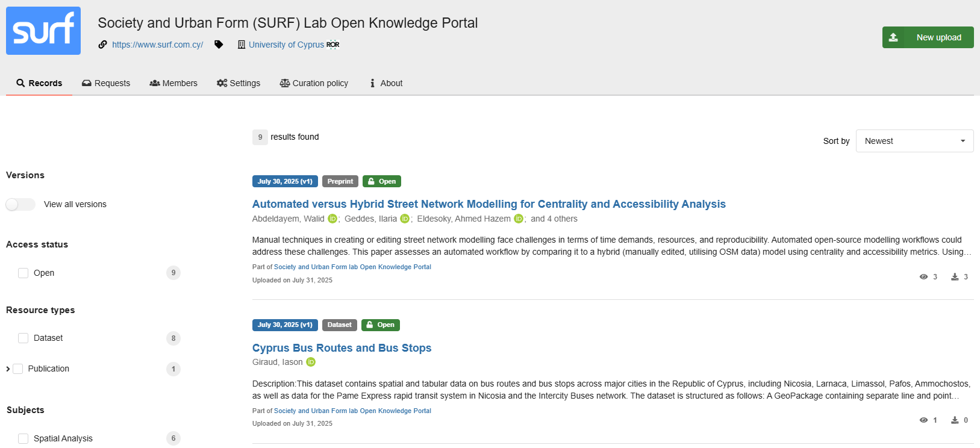Viewport: 980px width, 448px height.
Task: Click the July 30, 2025 (v1) badge on preprint record
Action: [x=285, y=181]
